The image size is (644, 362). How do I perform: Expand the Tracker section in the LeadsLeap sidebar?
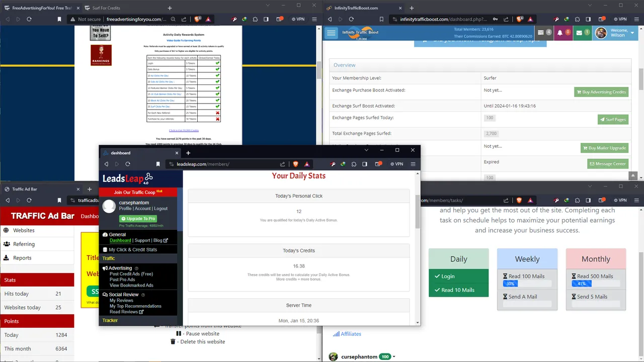(138, 320)
